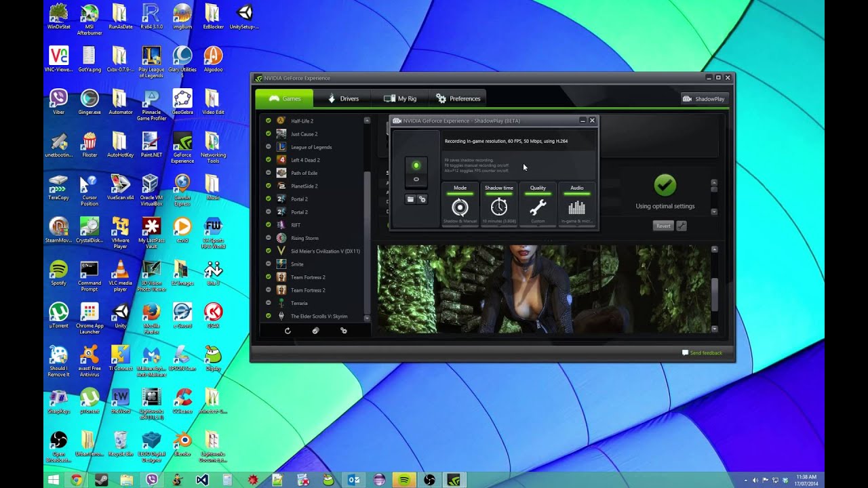
Task: Open Chrome from the taskbar
Action: coord(76,480)
